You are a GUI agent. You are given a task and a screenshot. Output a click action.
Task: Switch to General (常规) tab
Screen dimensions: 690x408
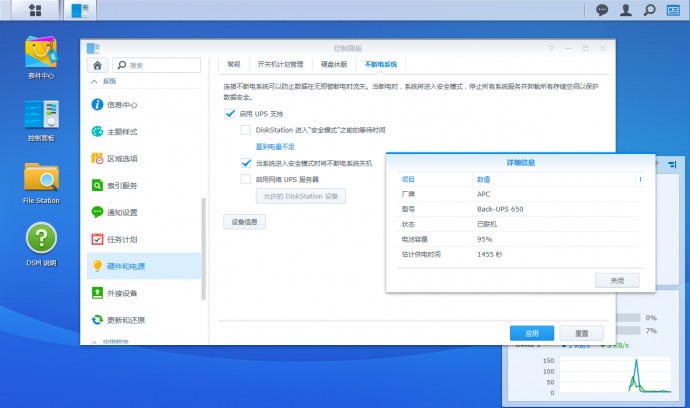coord(234,64)
